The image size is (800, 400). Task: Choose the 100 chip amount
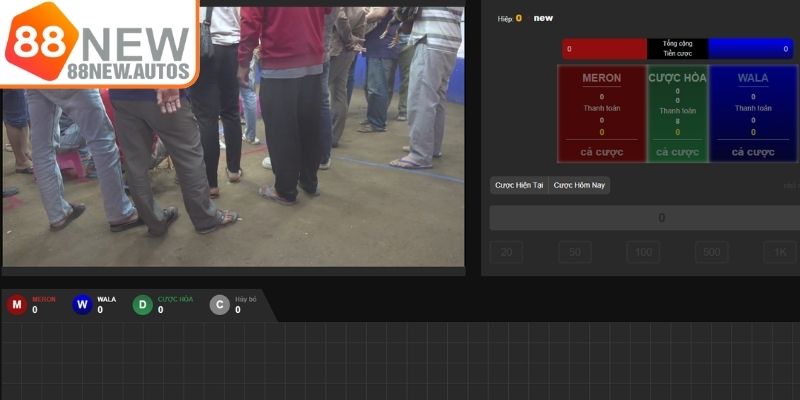click(643, 252)
